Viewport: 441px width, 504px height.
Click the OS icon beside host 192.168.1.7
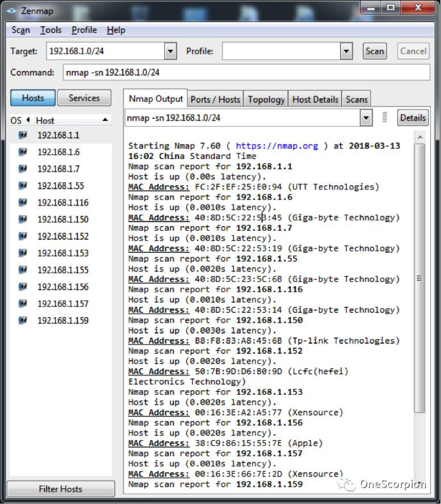point(23,169)
